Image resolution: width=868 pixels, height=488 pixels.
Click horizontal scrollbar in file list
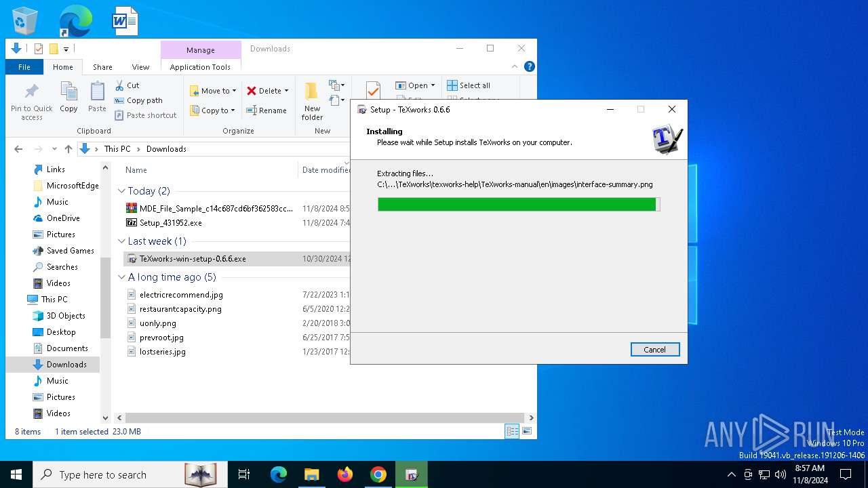tap(325, 418)
